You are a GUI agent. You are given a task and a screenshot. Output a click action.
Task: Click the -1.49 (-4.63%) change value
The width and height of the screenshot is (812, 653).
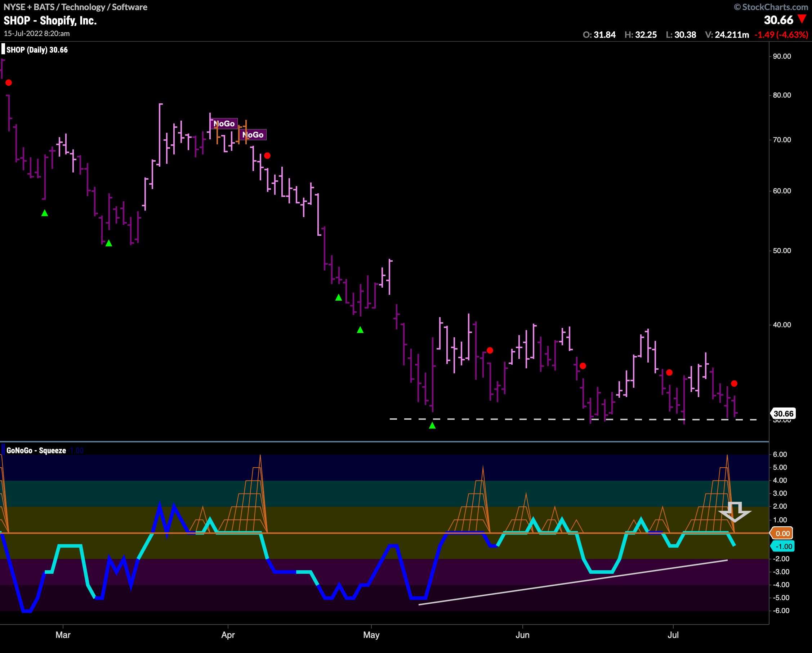pos(781,35)
